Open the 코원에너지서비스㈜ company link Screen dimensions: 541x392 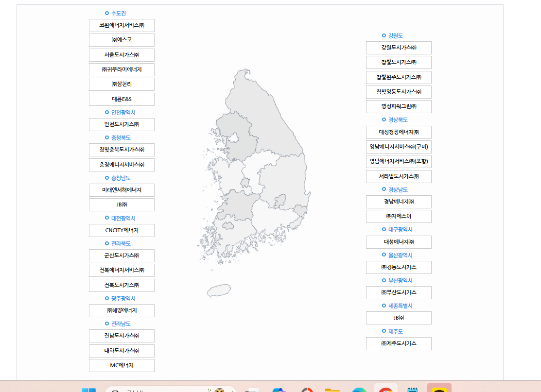122,26
